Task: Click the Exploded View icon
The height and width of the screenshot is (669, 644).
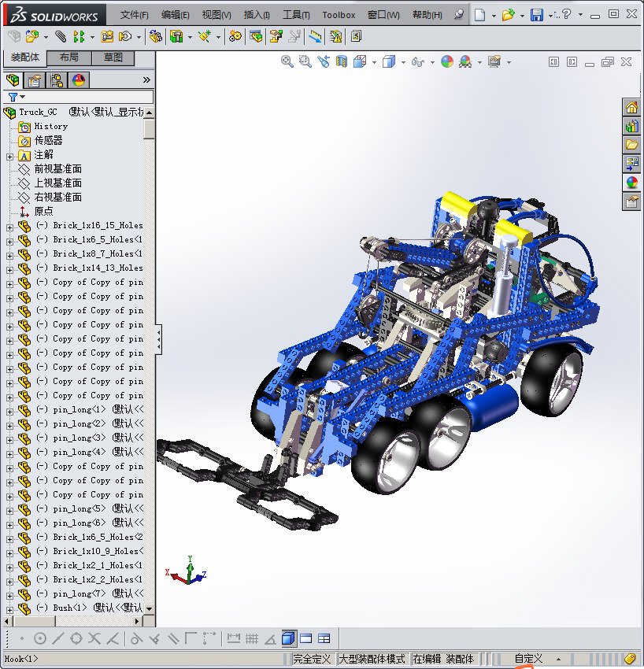Action: [x=276, y=37]
